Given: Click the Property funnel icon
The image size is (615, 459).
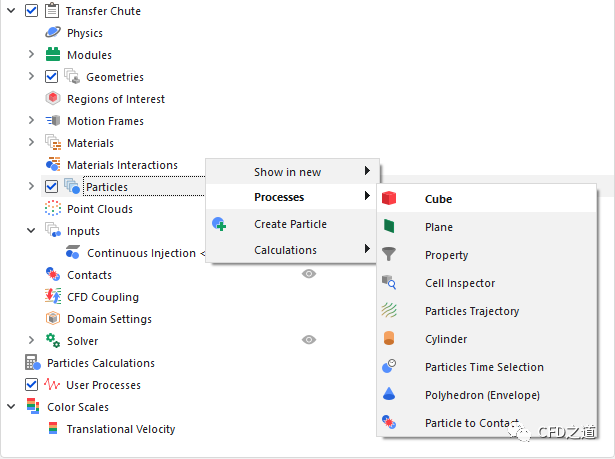Looking at the screenshot, I should 389,255.
